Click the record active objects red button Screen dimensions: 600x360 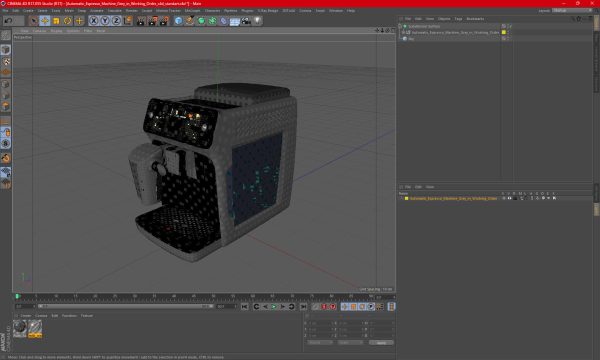[x=324, y=306]
